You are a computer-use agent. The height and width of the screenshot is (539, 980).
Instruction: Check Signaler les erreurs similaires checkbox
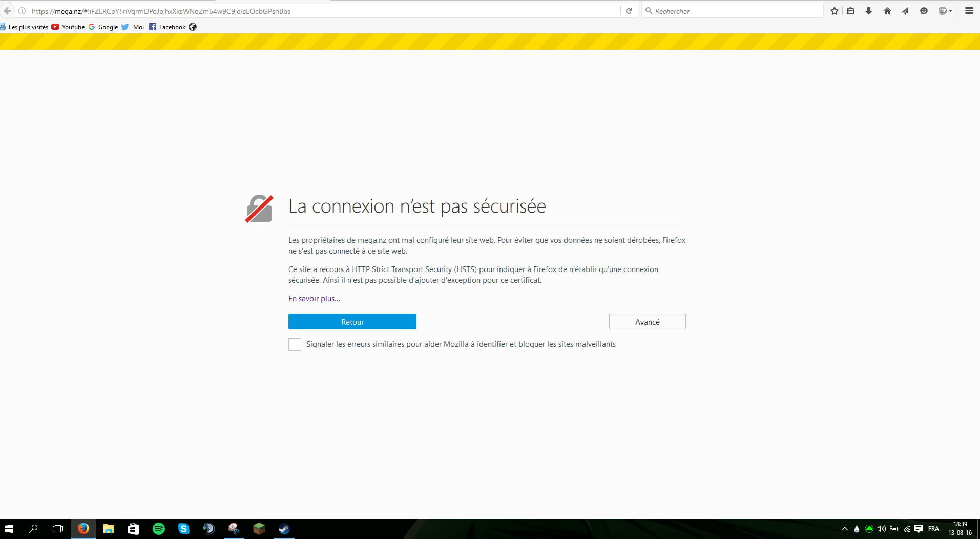(295, 344)
